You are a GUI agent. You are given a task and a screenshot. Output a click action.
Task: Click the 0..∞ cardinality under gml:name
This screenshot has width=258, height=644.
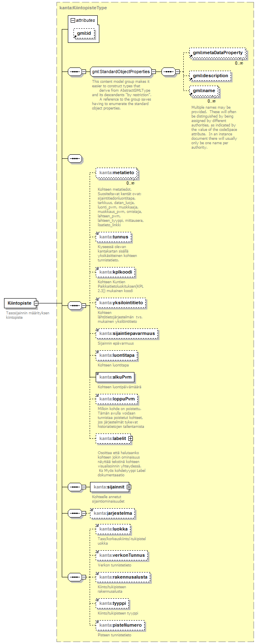(x=212, y=101)
